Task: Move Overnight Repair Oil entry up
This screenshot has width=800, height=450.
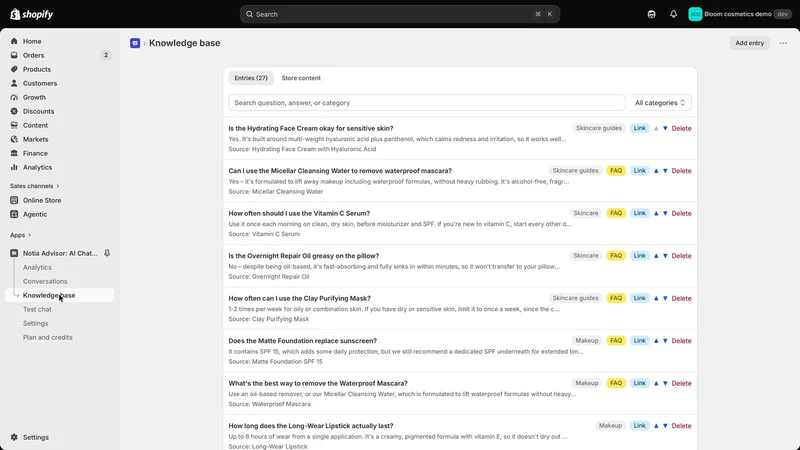Action: (656, 256)
